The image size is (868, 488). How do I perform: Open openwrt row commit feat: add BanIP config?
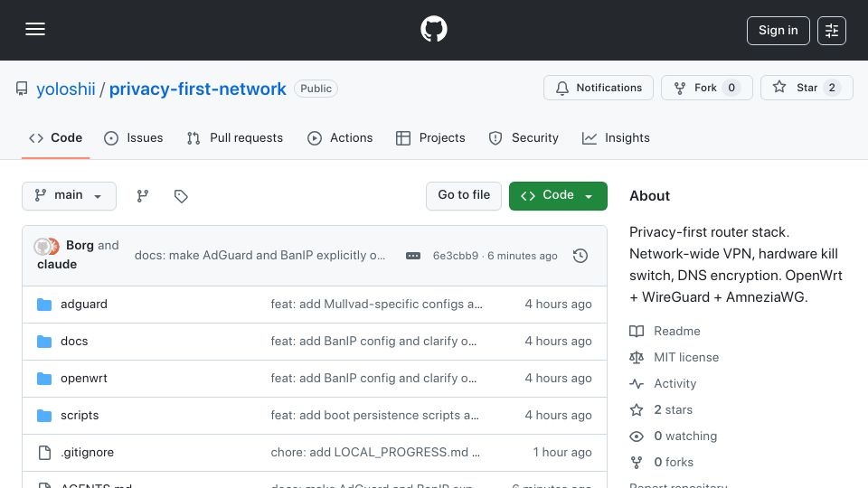click(x=373, y=379)
